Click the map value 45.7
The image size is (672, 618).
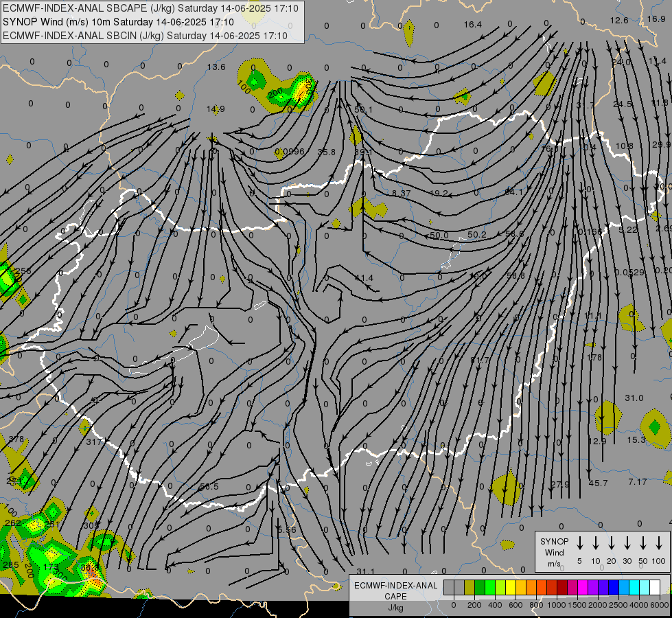598,483
